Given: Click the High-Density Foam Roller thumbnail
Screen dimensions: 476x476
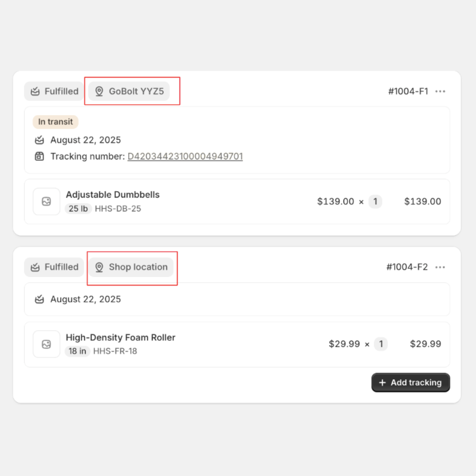Looking at the screenshot, I should click(x=46, y=344).
